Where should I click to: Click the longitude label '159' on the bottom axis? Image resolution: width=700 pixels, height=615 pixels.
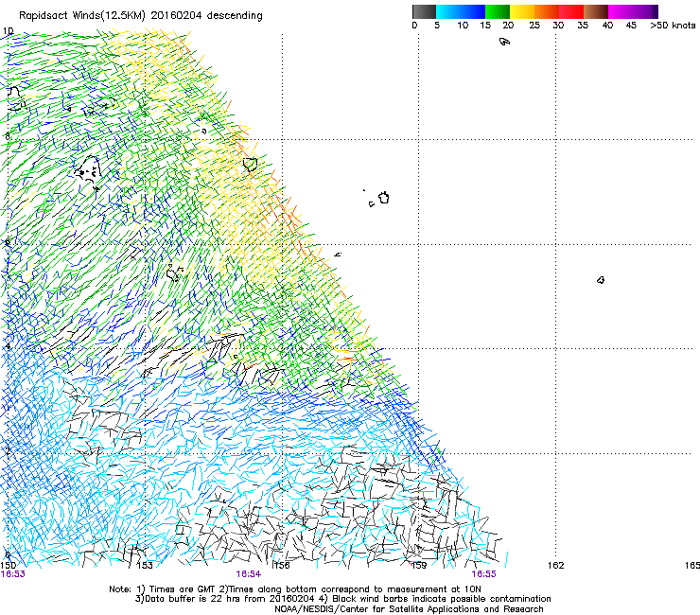[x=419, y=566]
